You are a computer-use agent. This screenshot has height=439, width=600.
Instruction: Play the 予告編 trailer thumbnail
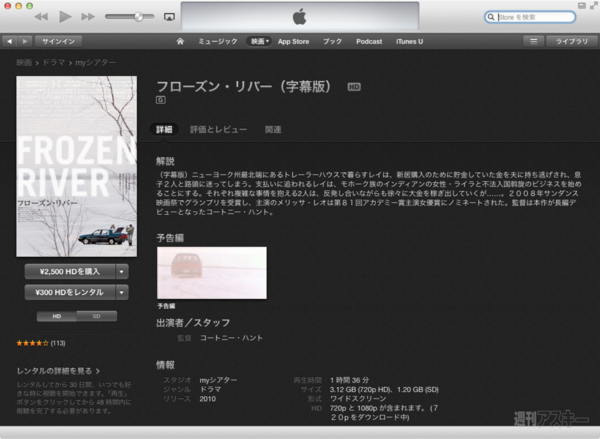212,273
